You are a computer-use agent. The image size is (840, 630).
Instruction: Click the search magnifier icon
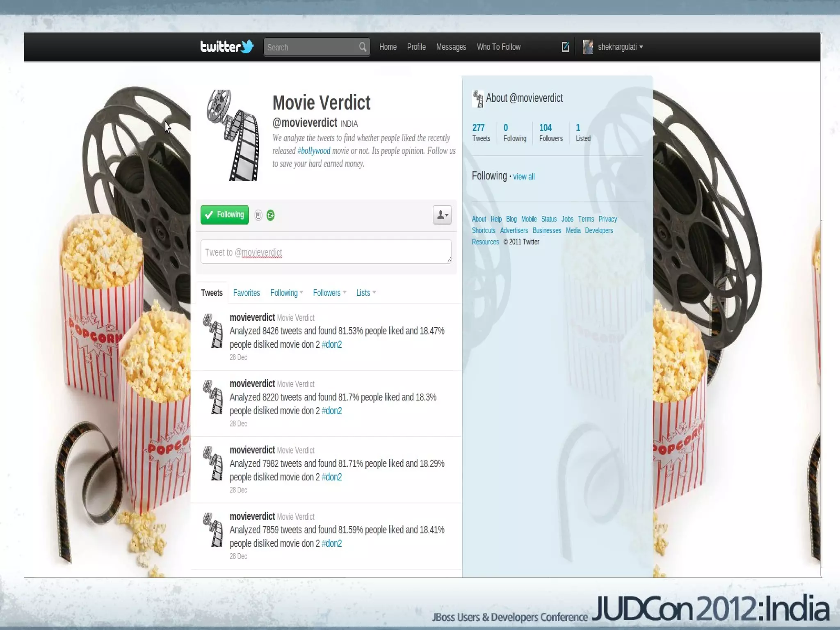click(362, 47)
